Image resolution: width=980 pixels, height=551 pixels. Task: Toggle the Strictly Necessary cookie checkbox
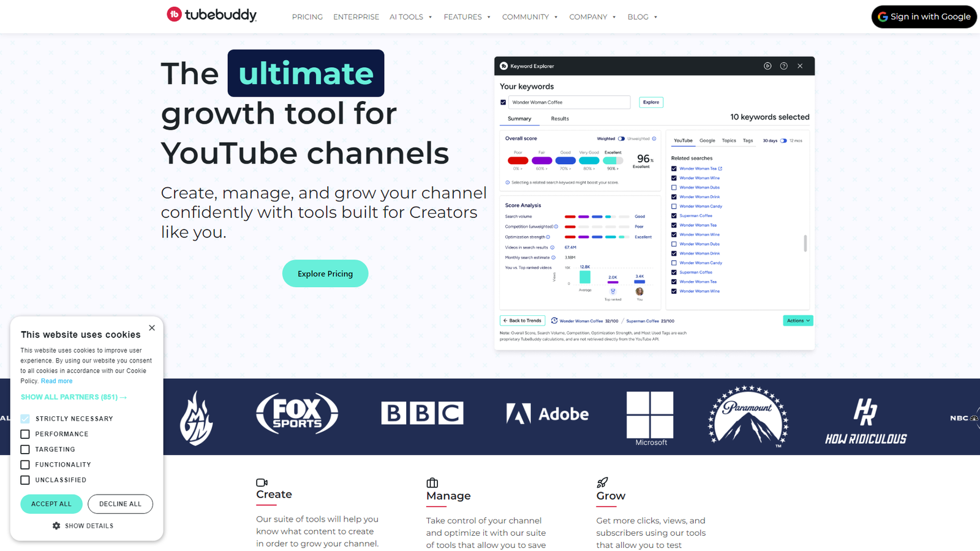25,419
